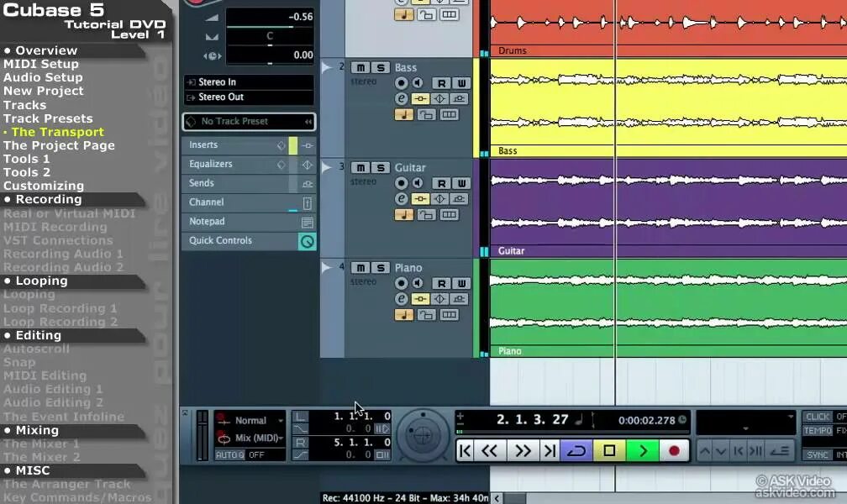Fast forward the transport

[523, 450]
